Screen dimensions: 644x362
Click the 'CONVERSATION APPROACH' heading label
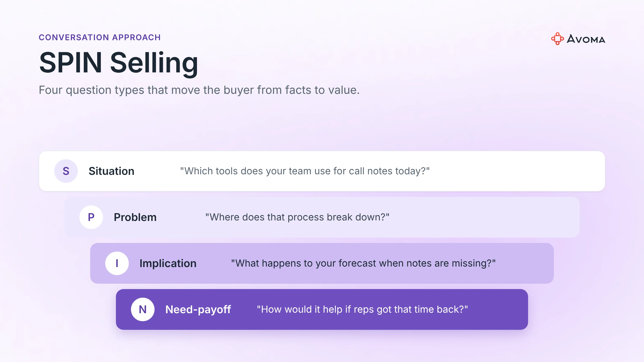(x=100, y=37)
